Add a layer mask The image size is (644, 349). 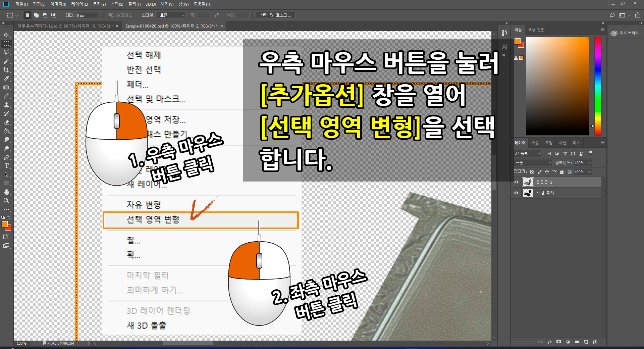coord(558,342)
